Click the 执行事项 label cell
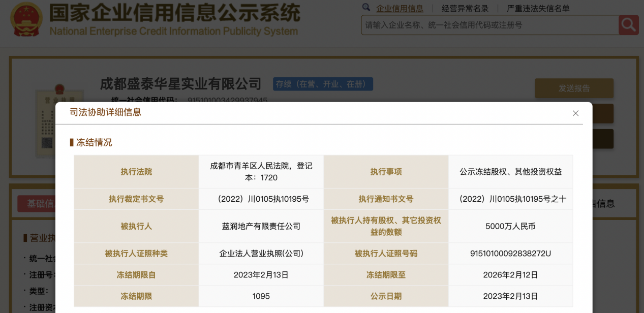The image size is (644, 313). point(386,172)
